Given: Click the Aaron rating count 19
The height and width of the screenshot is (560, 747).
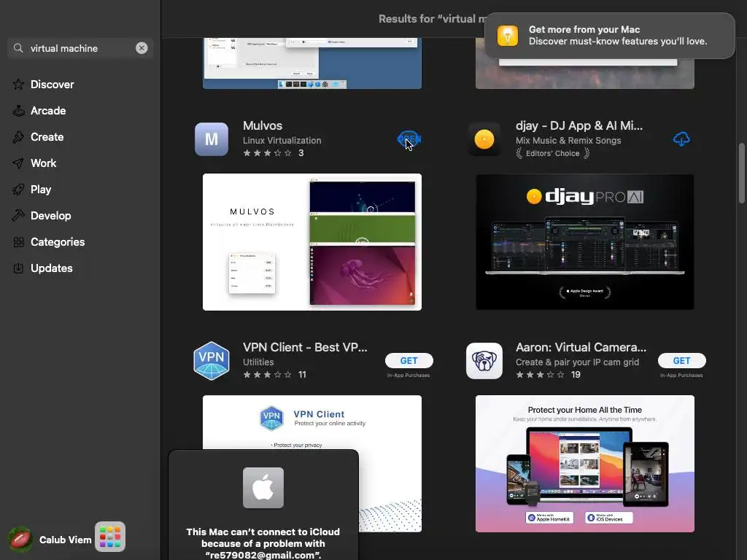Looking at the screenshot, I should [x=576, y=375].
